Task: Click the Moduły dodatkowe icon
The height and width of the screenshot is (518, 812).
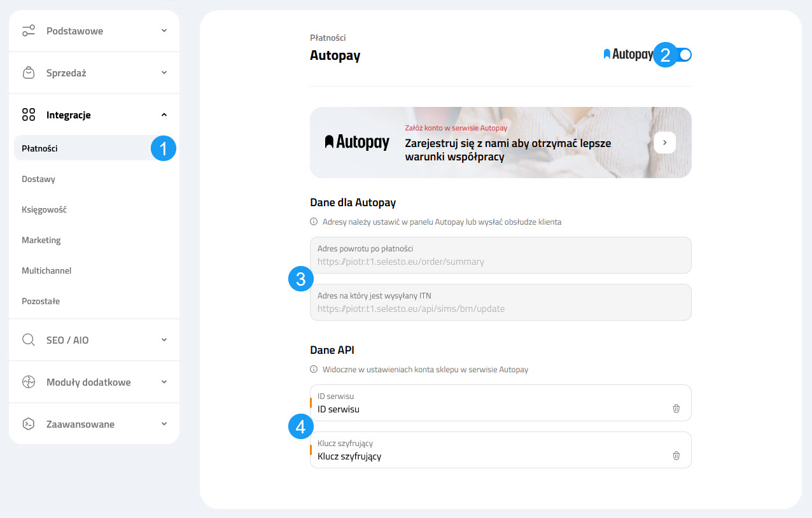Action: [29, 382]
